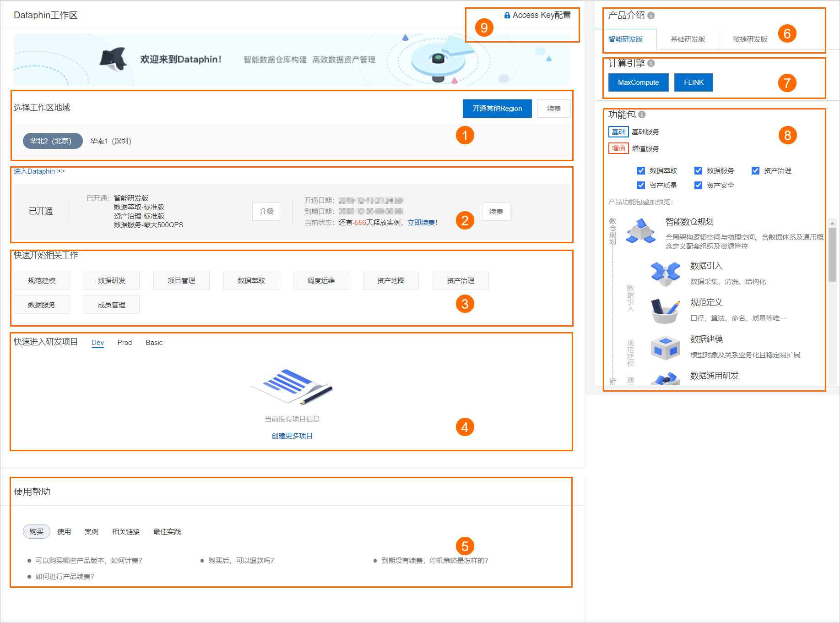This screenshot has width=840, height=623.
Task: Click the info icon beside 计算引擎
Action: coord(651,63)
